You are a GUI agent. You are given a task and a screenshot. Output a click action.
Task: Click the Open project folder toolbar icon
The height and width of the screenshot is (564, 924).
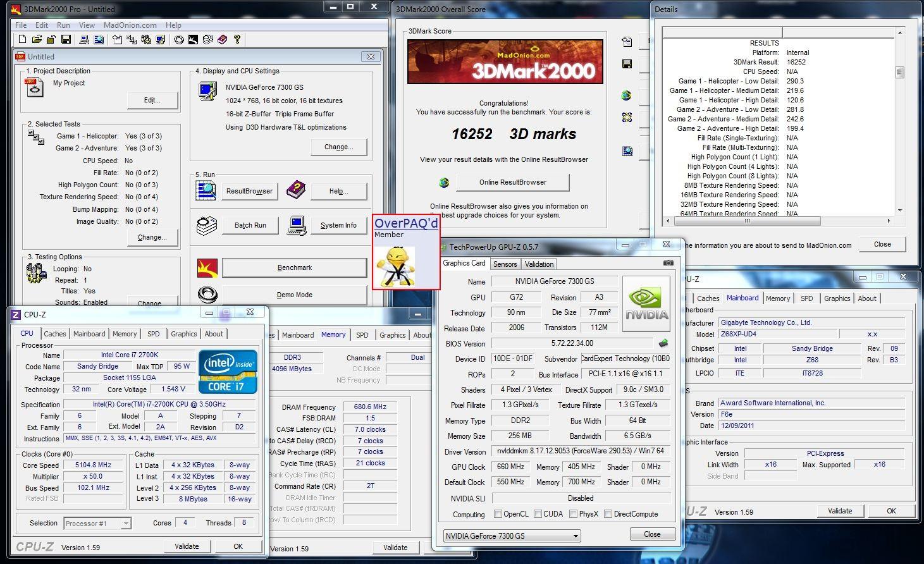coord(37,39)
